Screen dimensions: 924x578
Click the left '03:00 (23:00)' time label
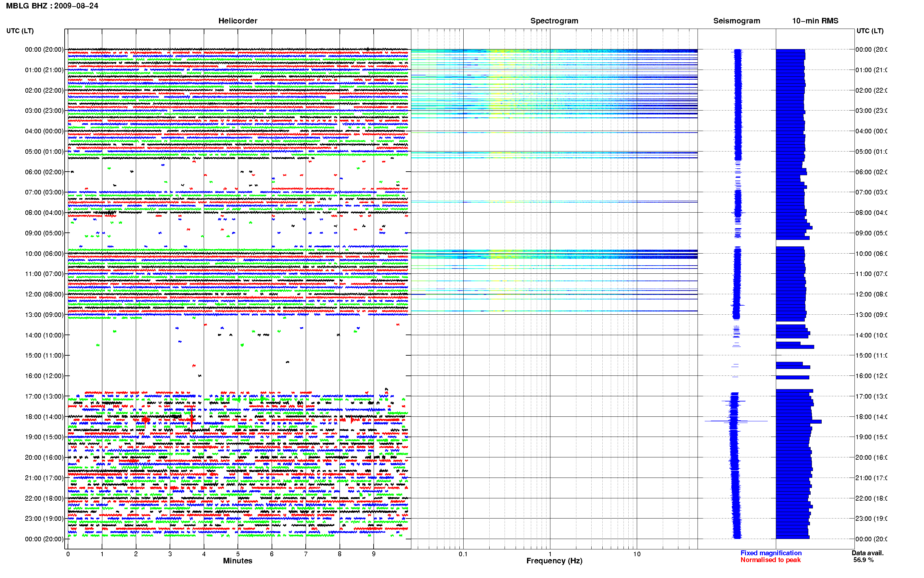pos(44,111)
